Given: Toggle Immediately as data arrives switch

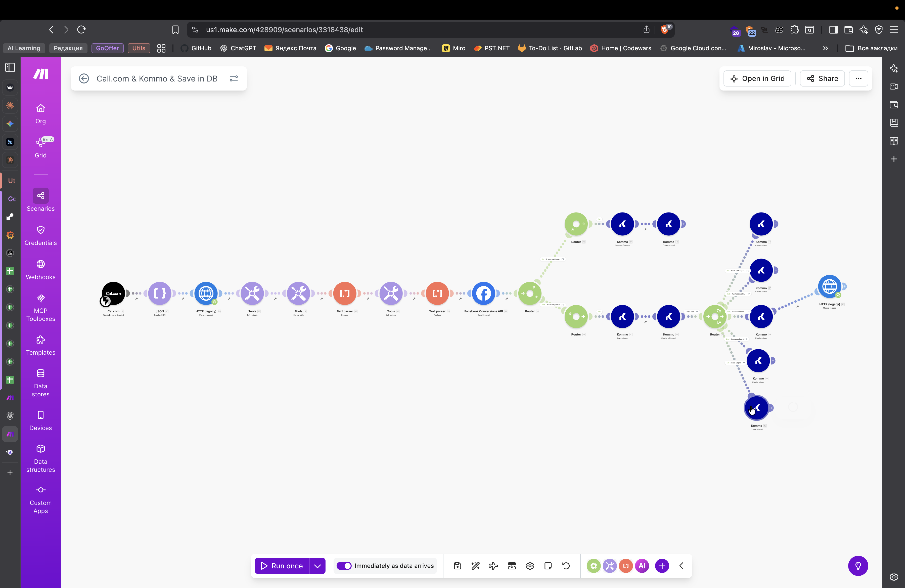Looking at the screenshot, I should pos(344,566).
